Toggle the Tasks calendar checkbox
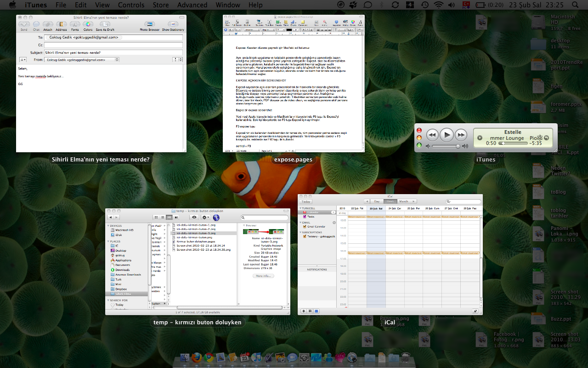 pyautogui.click(x=304, y=216)
